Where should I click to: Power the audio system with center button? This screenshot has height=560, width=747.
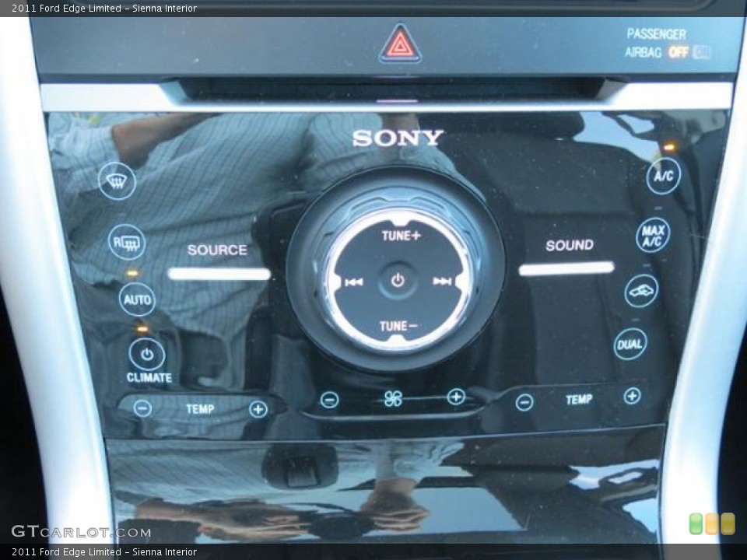click(x=398, y=281)
